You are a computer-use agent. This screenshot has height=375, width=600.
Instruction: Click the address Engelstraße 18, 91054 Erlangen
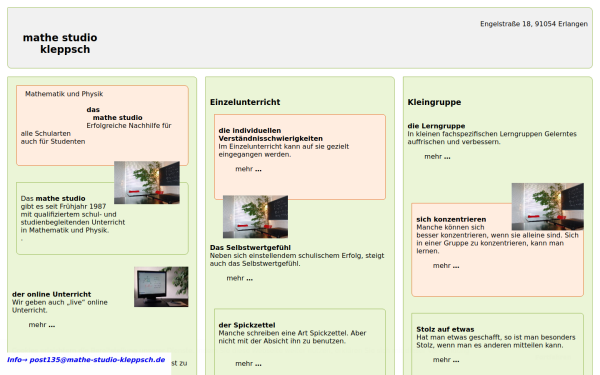534,24
